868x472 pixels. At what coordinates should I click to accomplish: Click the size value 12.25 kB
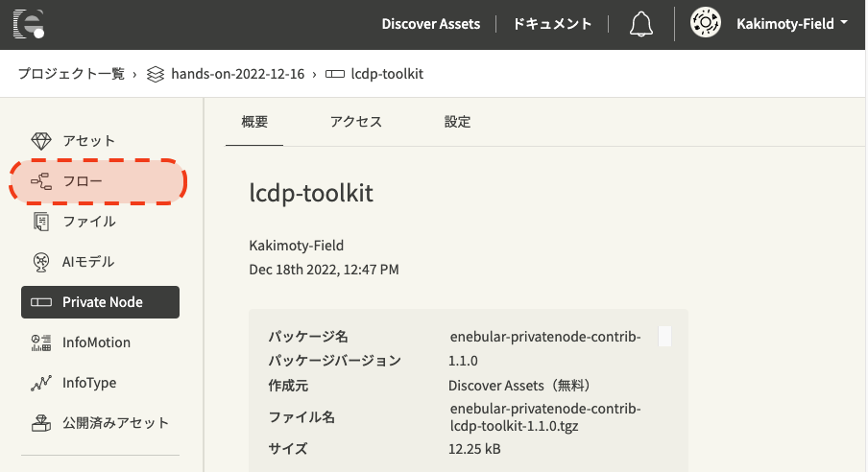tap(474, 449)
